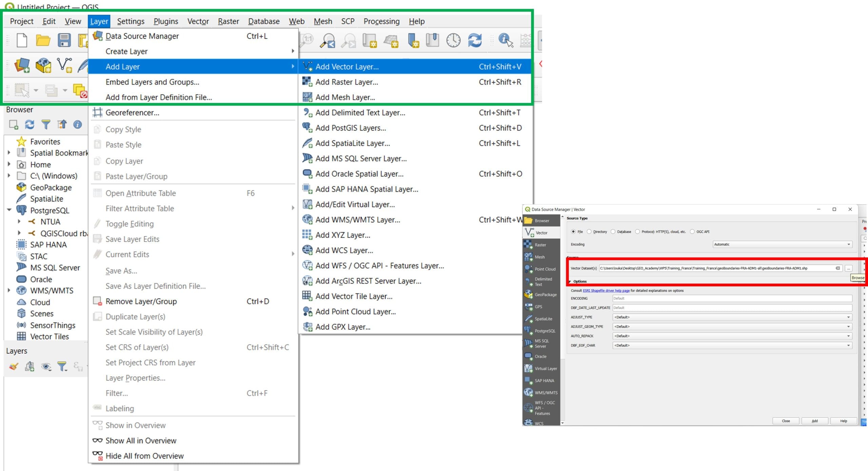Click Vector Dataset(s) path input field
Image resolution: width=868 pixels, height=471 pixels.
(x=721, y=268)
